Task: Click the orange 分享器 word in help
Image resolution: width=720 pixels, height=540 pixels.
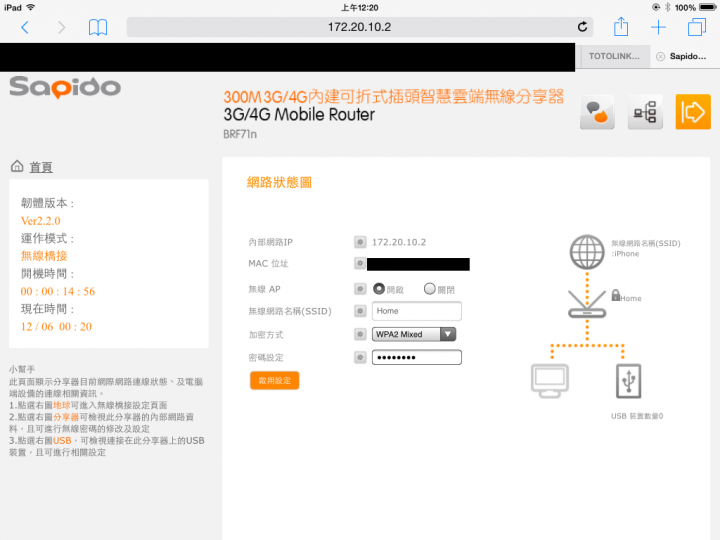Action: 66,417
